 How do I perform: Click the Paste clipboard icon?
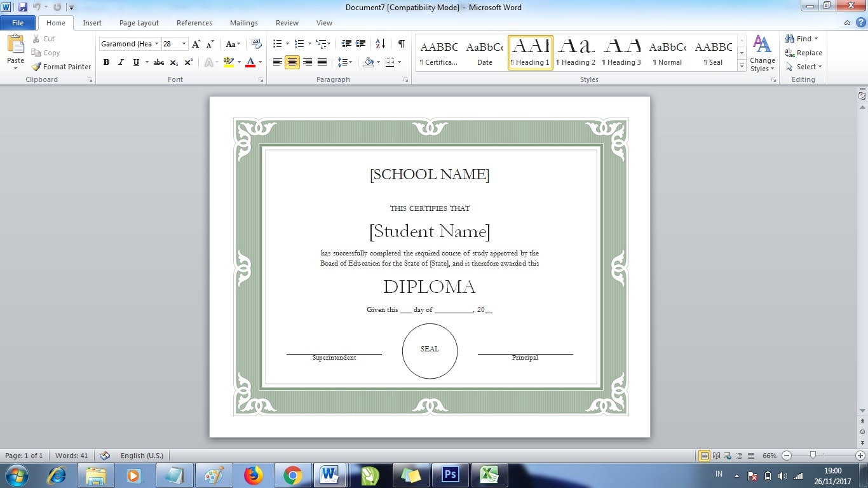[x=15, y=44]
